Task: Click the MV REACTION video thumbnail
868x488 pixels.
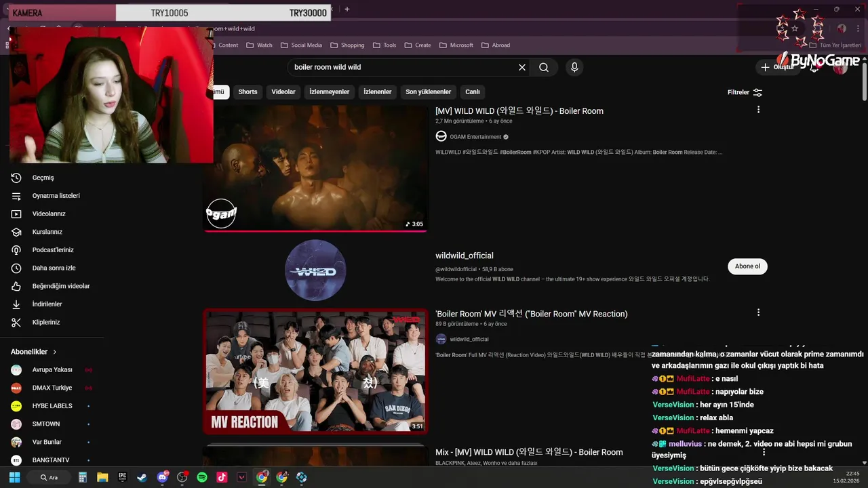Action: [316, 371]
